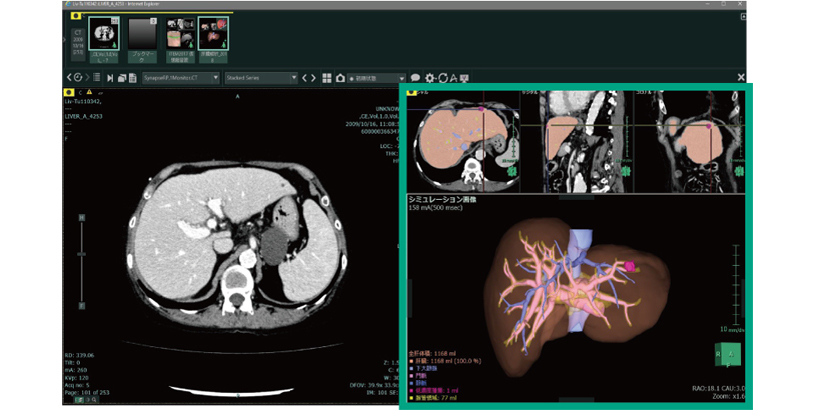Click the 'RAO:18.1 CAU:3.0' angle readout

718,388
